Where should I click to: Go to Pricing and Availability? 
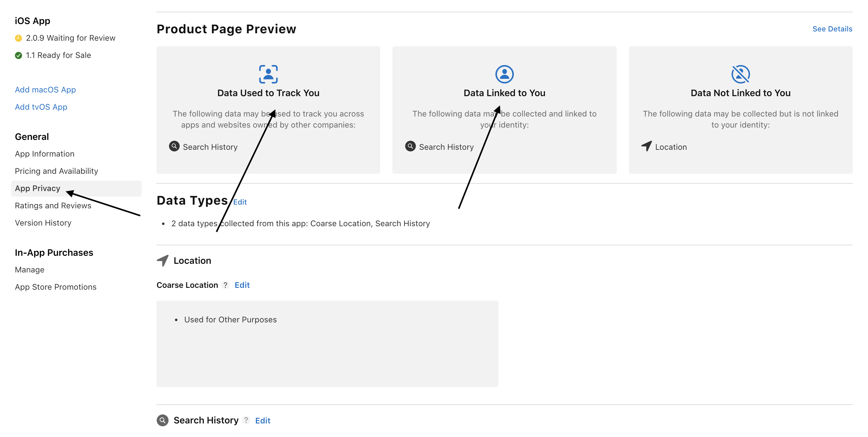click(56, 171)
